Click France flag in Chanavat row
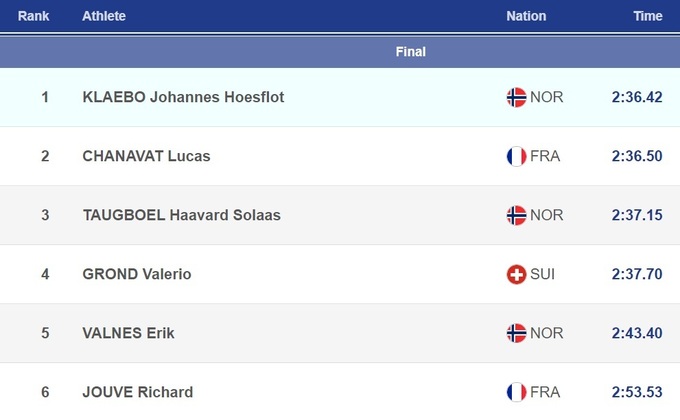Screen dimensions: 680x420 click(516, 156)
